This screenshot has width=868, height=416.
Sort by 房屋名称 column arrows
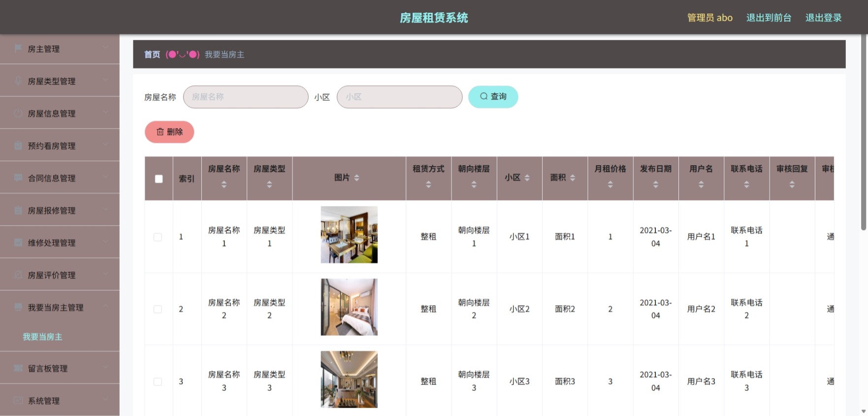tap(224, 184)
